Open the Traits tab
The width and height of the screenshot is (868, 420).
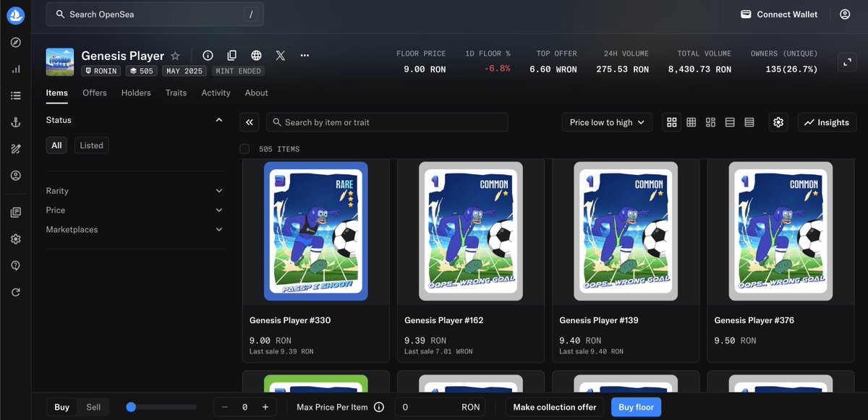point(176,93)
